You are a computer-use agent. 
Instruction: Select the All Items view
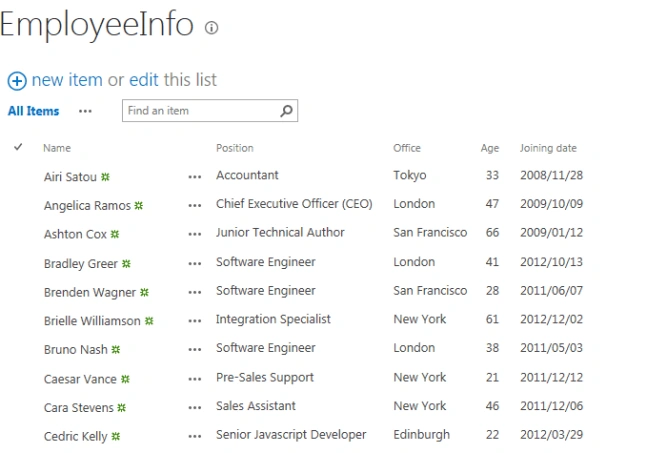(34, 111)
